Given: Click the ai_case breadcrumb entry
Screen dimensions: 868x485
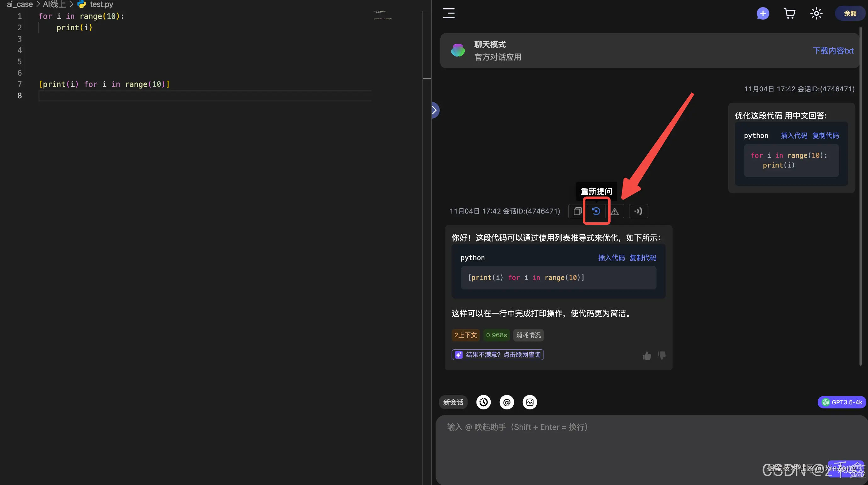Looking at the screenshot, I should [x=19, y=4].
